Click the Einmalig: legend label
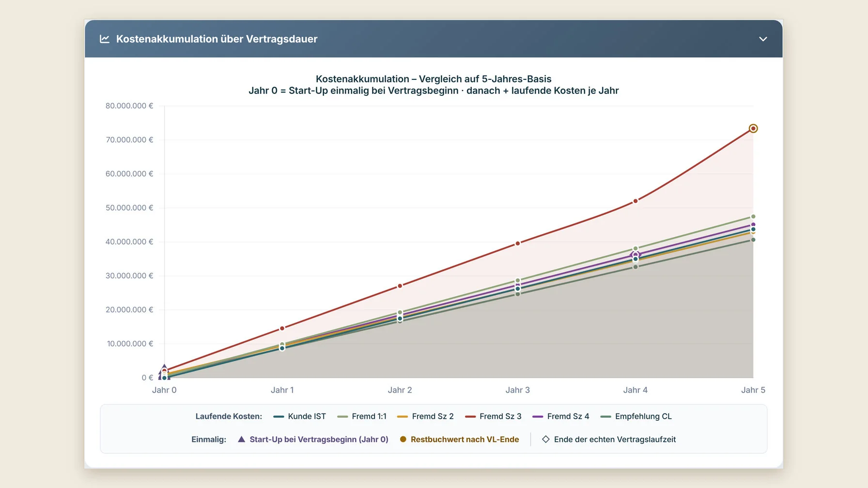The height and width of the screenshot is (488, 868). tap(209, 440)
